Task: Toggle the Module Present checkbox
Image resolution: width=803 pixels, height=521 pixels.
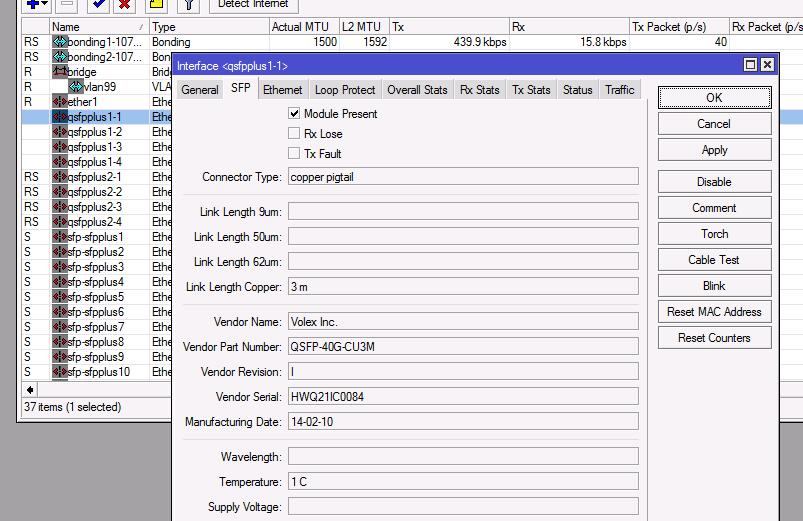Action: coord(294,114)
